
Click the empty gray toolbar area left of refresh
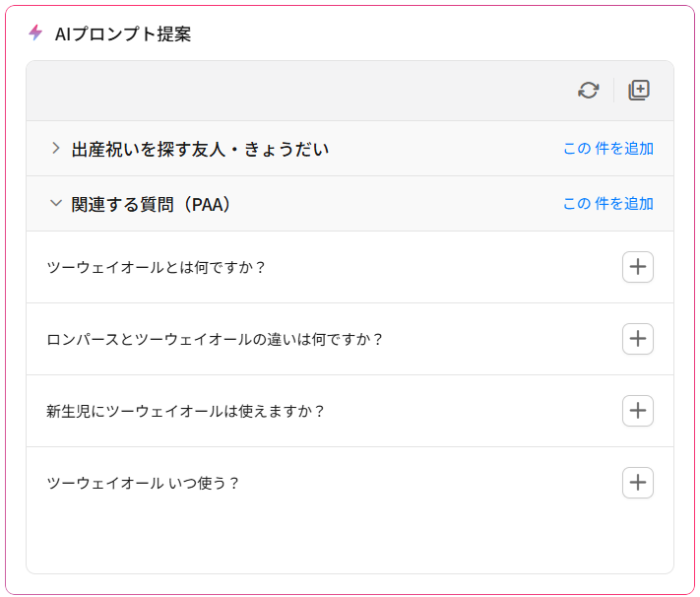299,91
